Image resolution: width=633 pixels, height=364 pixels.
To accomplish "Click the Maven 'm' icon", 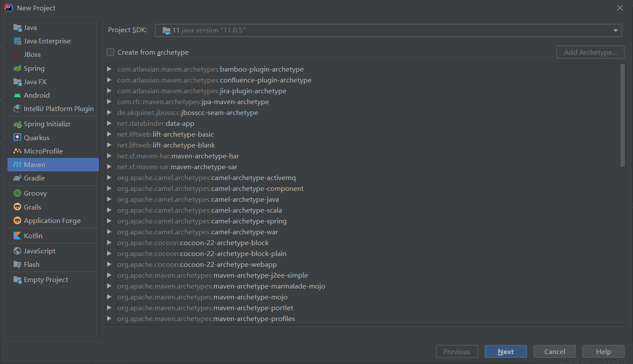I will 17,164.
